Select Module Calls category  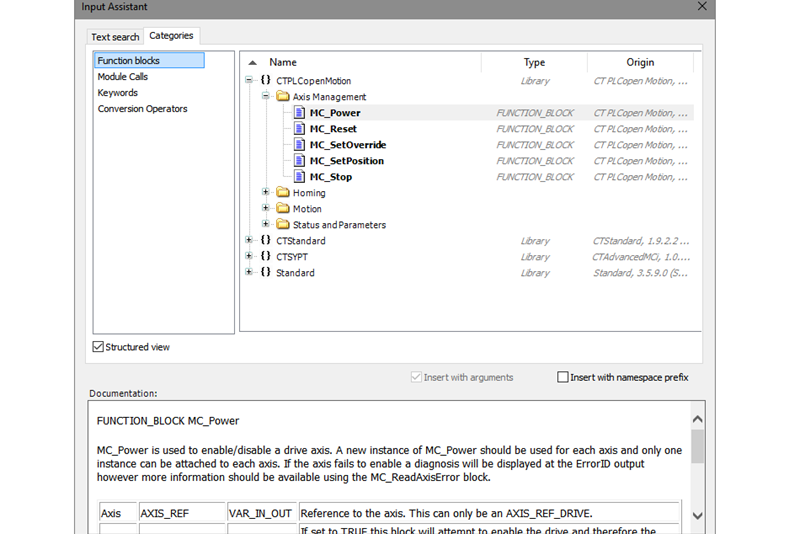122,77
